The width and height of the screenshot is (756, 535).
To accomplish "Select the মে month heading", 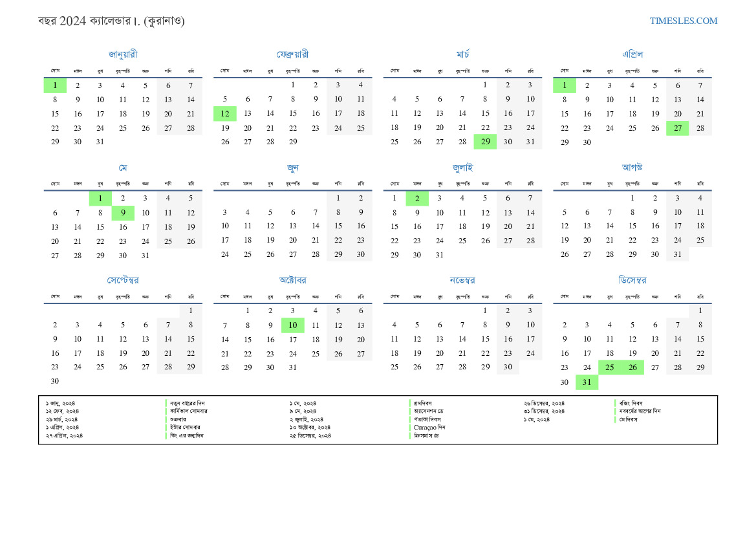I will click(123, 168).
